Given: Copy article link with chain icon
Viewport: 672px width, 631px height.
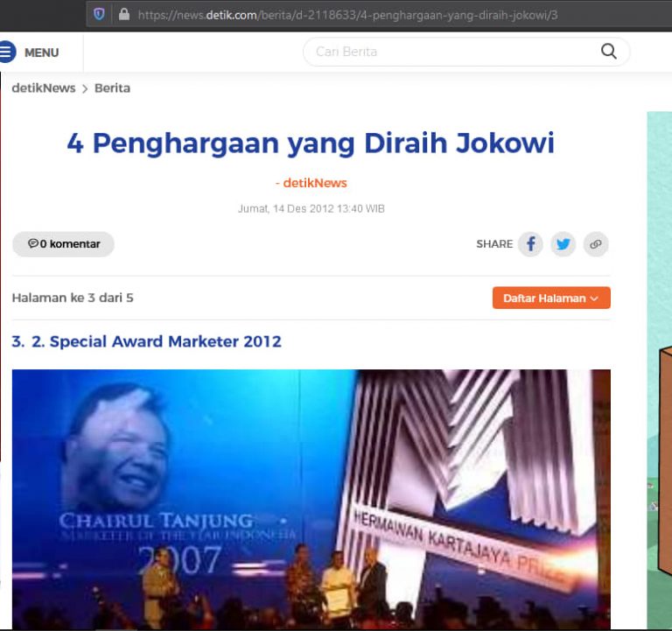Looking at the screenshot, I should coord(596,244).
